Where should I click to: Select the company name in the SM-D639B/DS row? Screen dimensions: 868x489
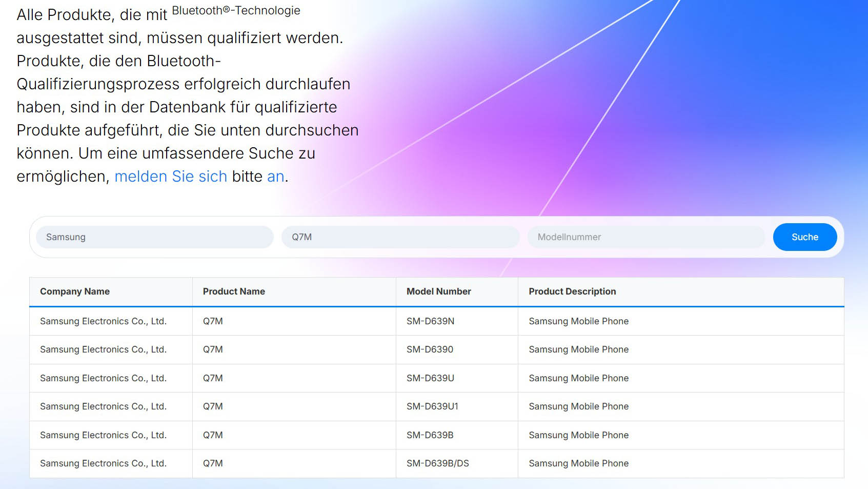pyautogui.click(x=103, y=463)
